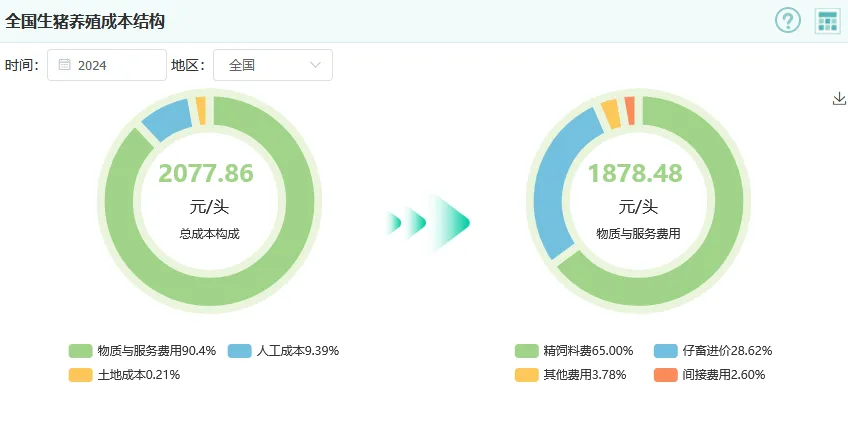Toggle legend 物质与服务费用90.4%
The image size is (848, 448).
point(142,351)
